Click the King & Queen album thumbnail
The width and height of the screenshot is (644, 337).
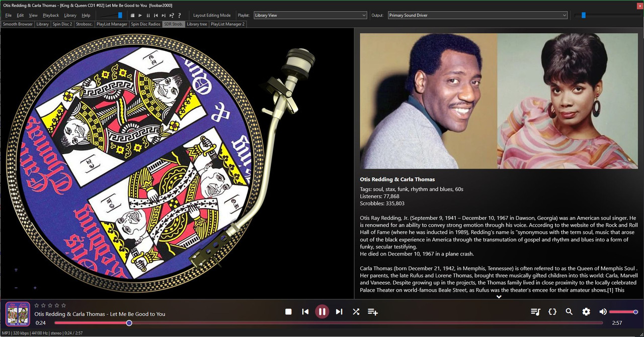click(18, 314)
